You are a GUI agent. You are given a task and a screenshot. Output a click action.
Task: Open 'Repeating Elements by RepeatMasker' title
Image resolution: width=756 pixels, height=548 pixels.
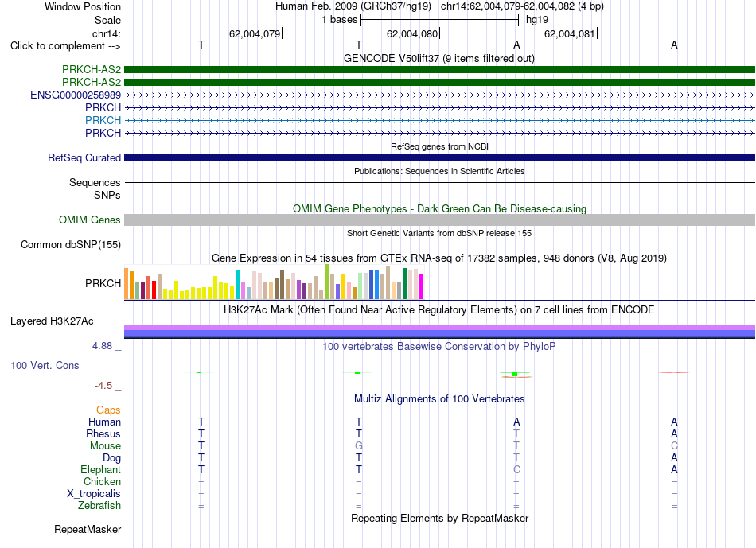click(x=439, y=519)
